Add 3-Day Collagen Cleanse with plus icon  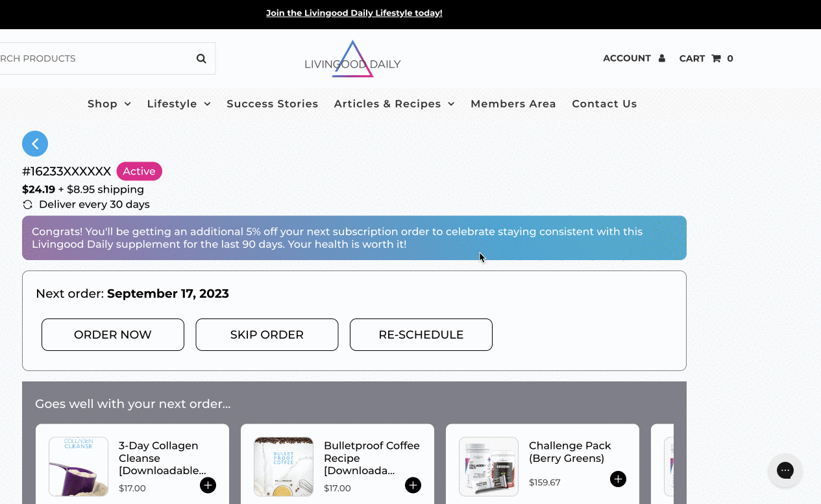tap(208, 485)
